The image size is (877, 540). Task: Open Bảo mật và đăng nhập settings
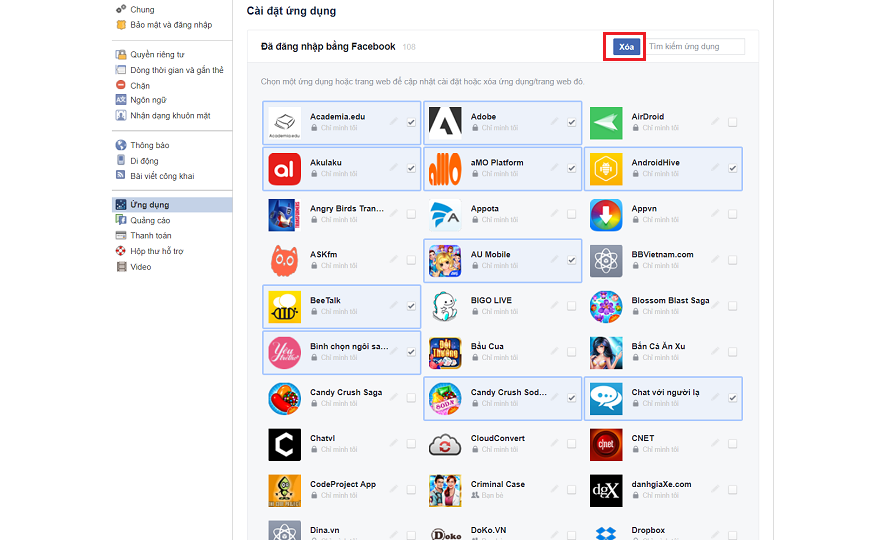tap(172, 25)
